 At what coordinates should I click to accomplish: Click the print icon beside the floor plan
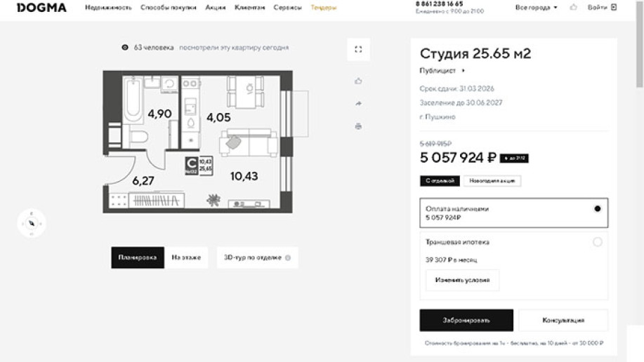click(x=358, y=126)
